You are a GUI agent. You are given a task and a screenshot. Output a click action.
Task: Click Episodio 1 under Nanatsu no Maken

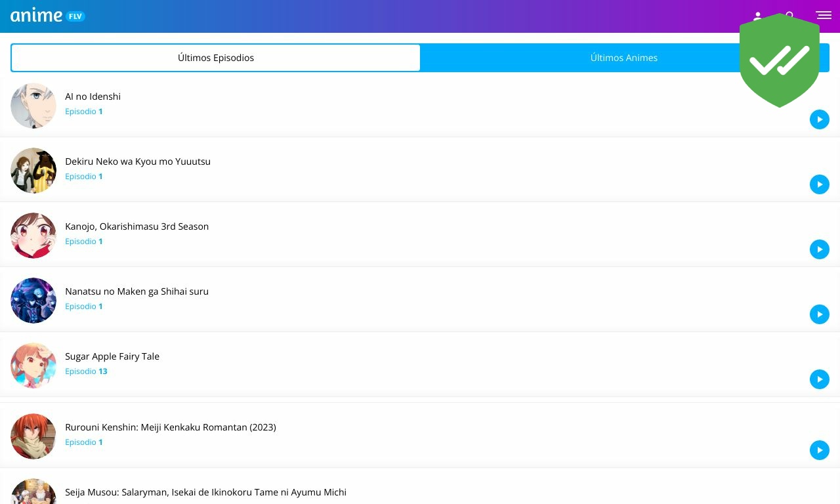tap(84, 306)
